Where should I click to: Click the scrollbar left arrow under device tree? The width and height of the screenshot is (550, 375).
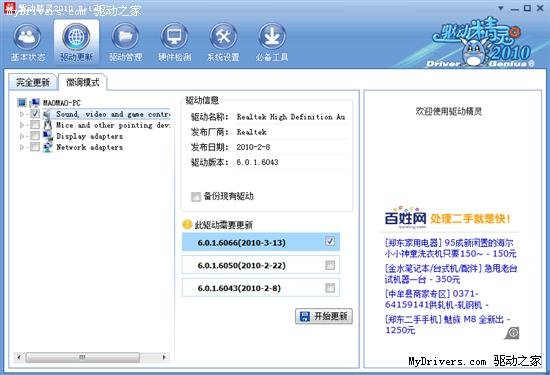[x=19, y=357]
